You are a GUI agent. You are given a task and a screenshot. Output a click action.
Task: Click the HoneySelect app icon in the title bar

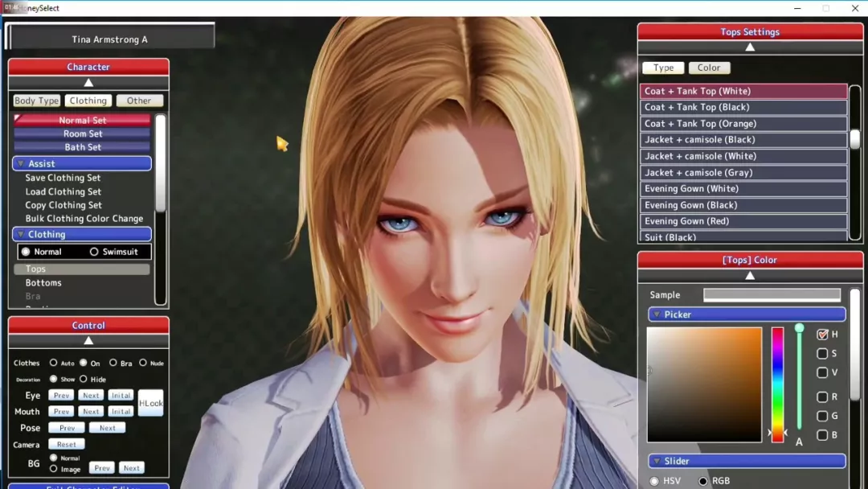pos(11,8)
